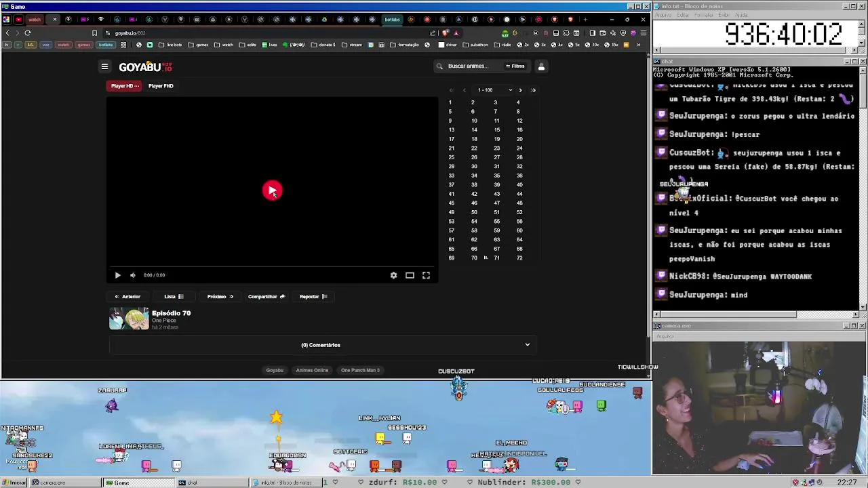Screen dimensions: 868x488
Task: Open the Arquivo menu in Notepad
Action: (x=663, y=15)
